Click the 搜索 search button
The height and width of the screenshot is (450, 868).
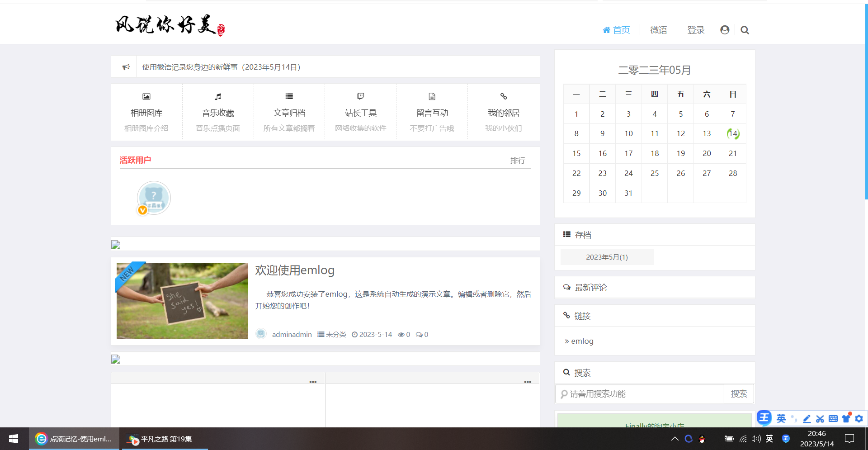(x=739, y=394)
